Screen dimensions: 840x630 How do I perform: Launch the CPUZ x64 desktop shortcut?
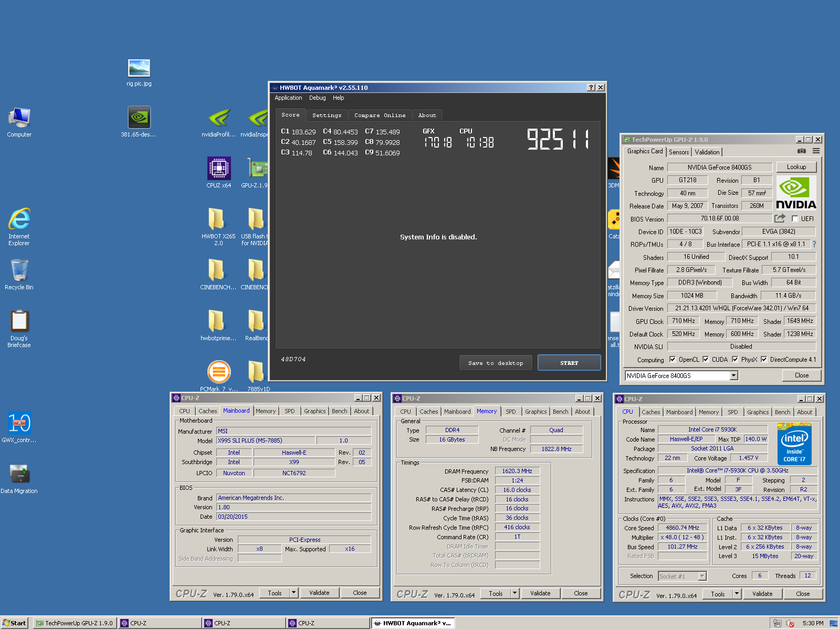pos(219,172)
